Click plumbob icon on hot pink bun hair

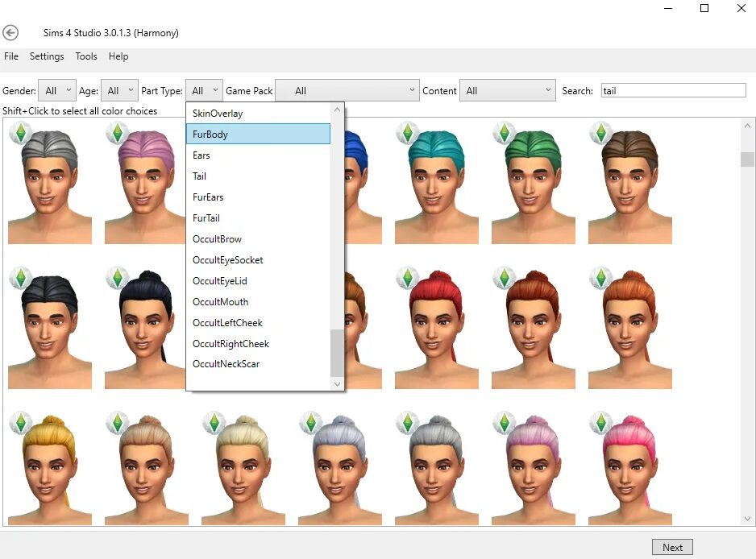coord(600,423)
